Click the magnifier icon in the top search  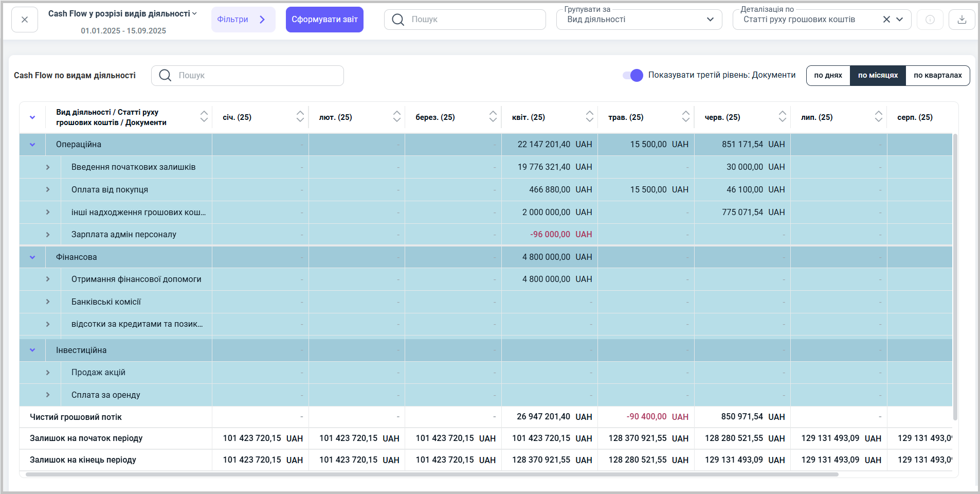click(398, 20)
